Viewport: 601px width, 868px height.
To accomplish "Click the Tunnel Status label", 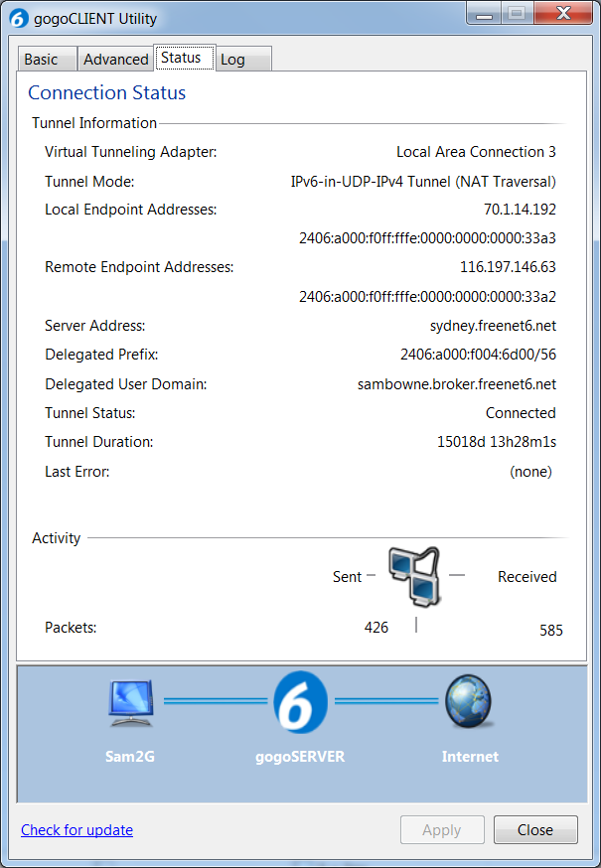I will (89, 413).
